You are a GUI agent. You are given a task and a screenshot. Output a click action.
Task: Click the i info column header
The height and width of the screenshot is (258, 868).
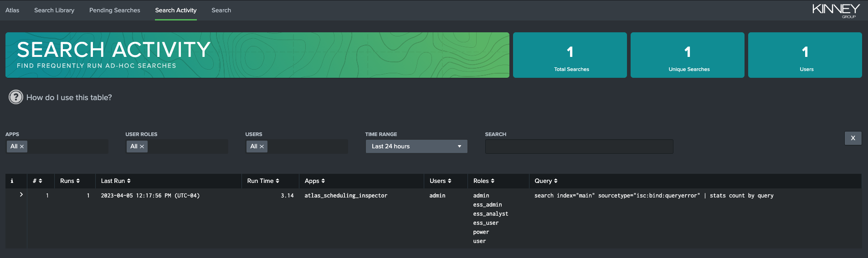coord(12,181)
